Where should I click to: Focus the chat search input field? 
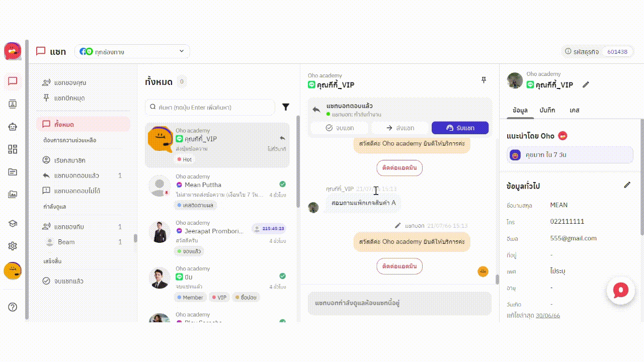[x=210, y=107]
